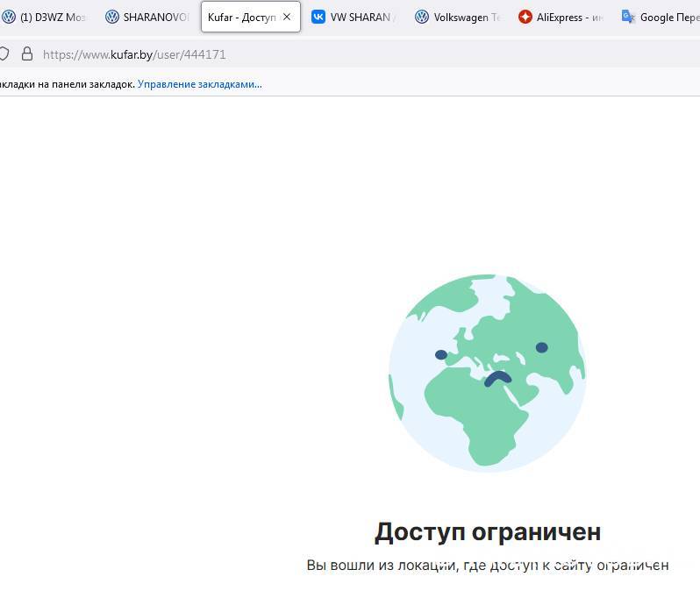Open the AliExpress tab by its title
Screen dimensions: 700x591
[x=568, y=17]
